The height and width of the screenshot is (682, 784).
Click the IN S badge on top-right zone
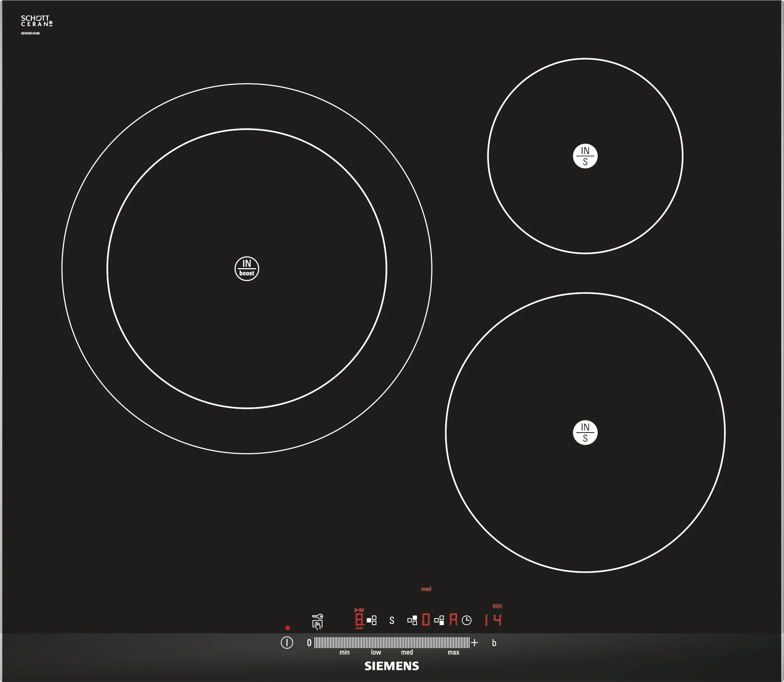click(585, 156)
